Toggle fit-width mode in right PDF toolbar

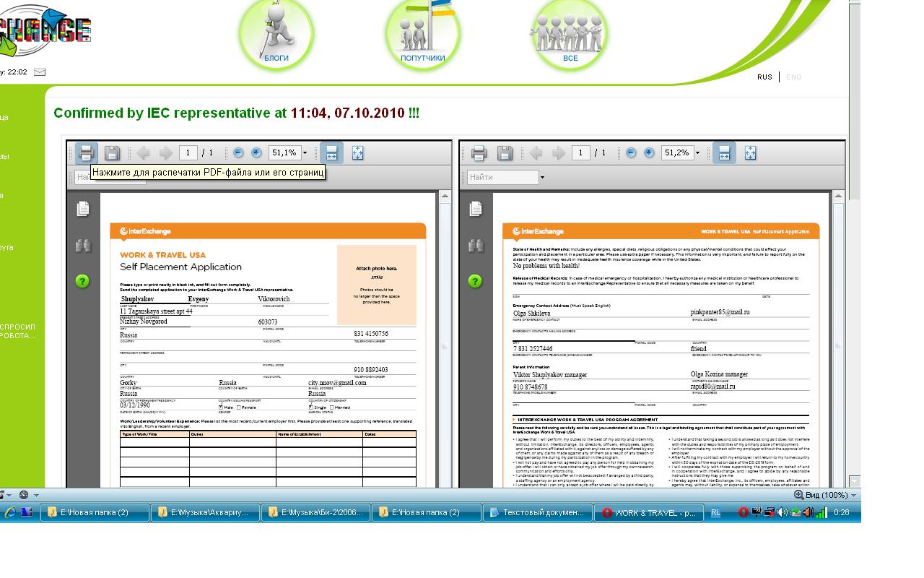pos(724,152)
